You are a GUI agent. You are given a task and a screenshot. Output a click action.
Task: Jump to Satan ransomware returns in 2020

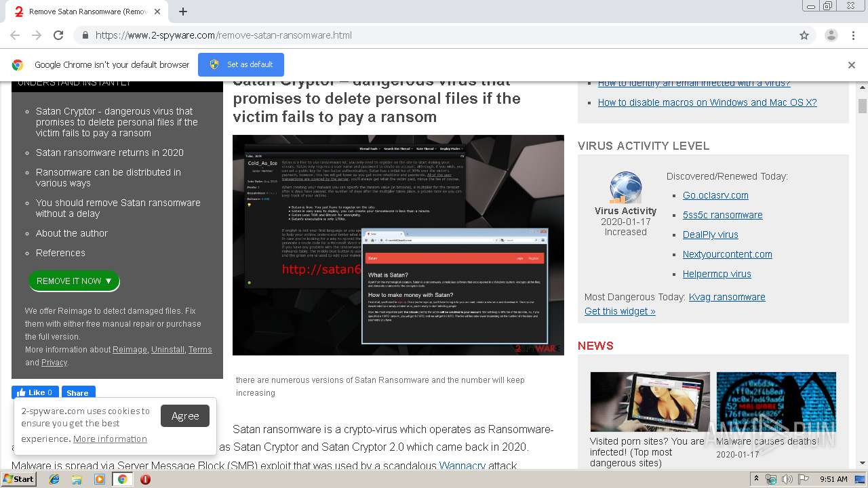pos(110,152)
